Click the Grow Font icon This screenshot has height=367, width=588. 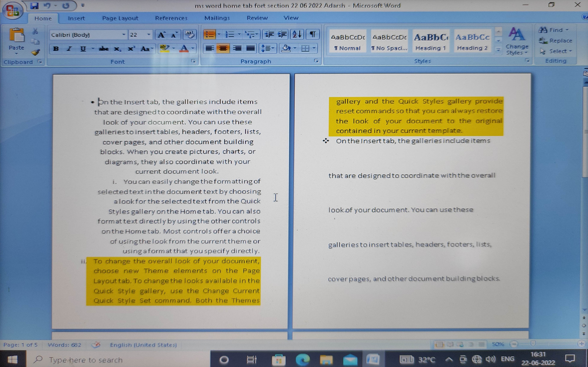point(161,35)
